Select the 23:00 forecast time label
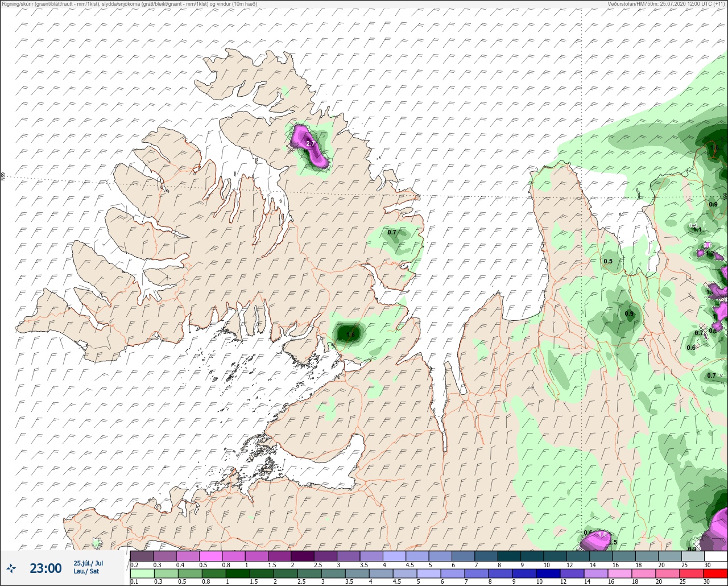The height and width of the screenshot is (586, 728). (x=45, y=568)
